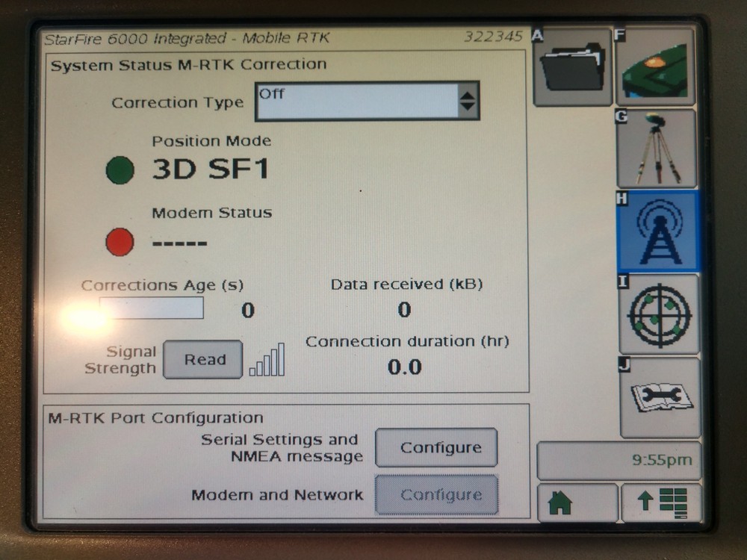Click the 3D SF1 position mode text
Viewport: 747px width, 560px height.
pos(211,169)
